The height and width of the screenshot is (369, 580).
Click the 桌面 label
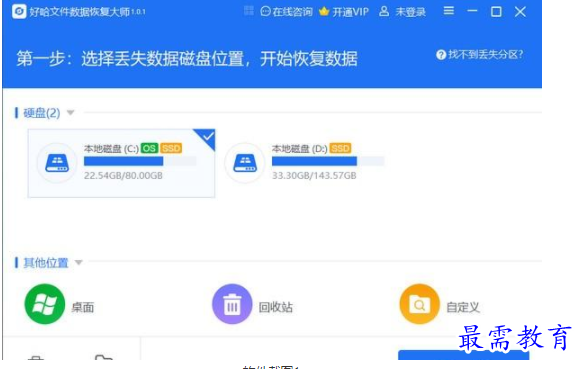pyautogui.click(x=82, y=307)
